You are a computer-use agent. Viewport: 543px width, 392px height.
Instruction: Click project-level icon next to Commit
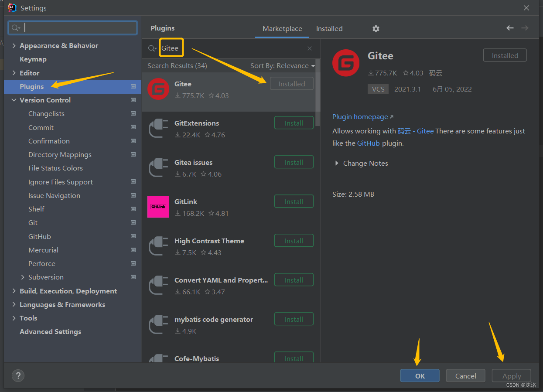(x=133, y=127)
